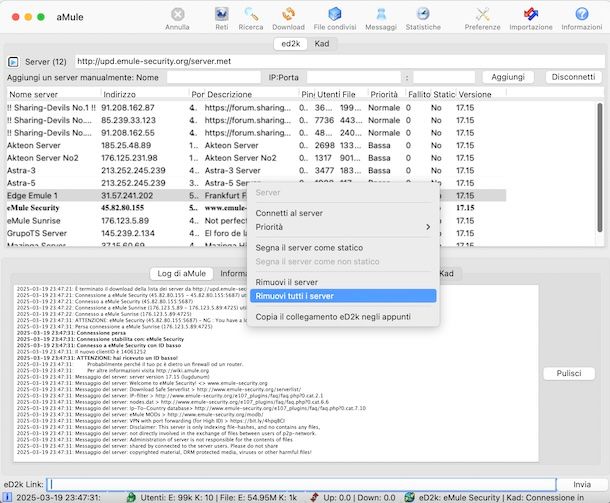Click the Invia button
Screen dimensions: 610x503
[x=582, y=485]
